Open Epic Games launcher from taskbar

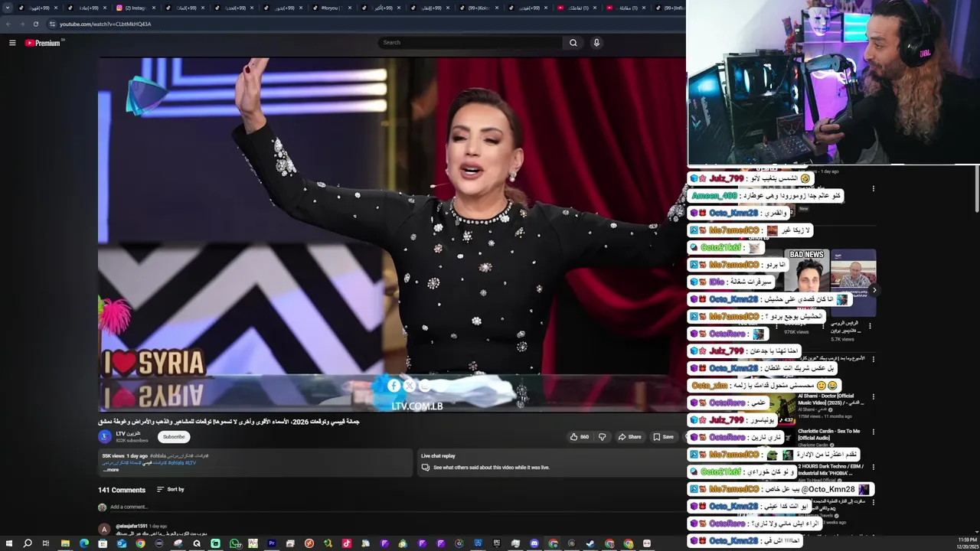tap(496, 543)
